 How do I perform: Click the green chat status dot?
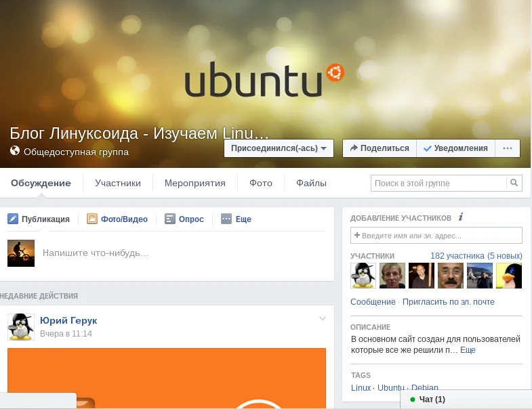click(413, 400)
